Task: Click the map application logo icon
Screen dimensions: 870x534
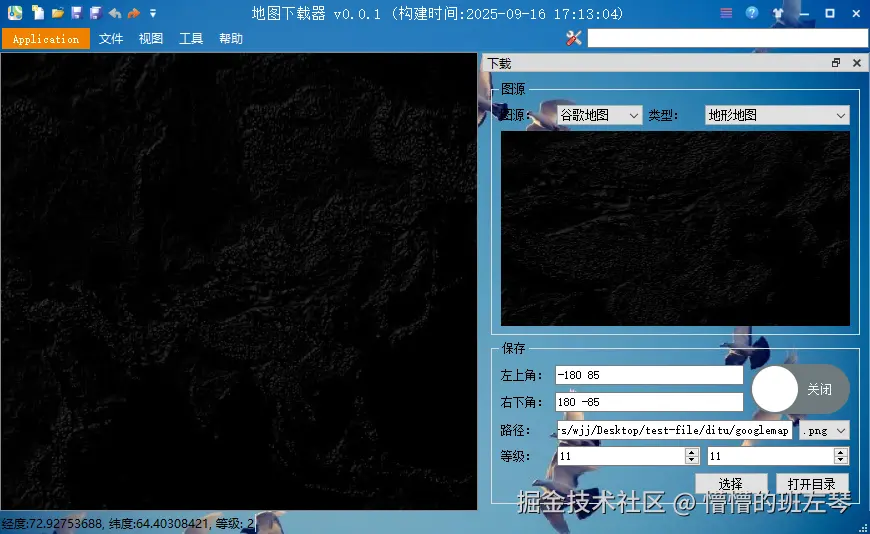Action: click(x=15, y=13)
